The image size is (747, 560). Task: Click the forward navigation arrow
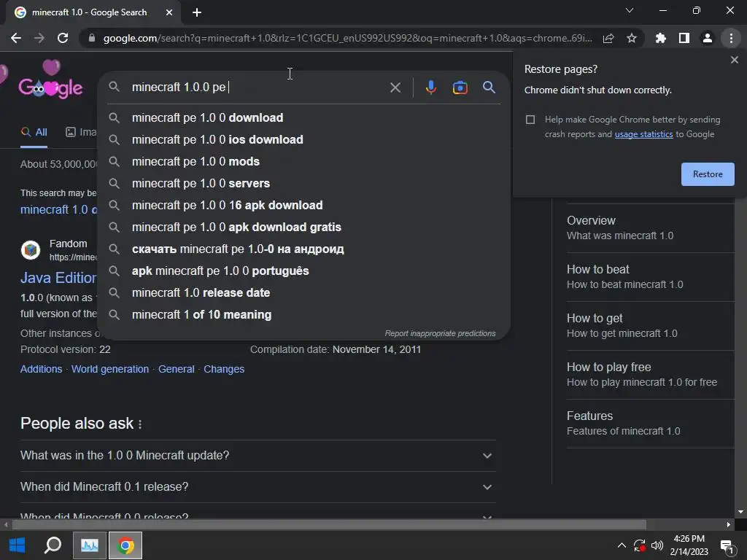[x=39, y=38]
